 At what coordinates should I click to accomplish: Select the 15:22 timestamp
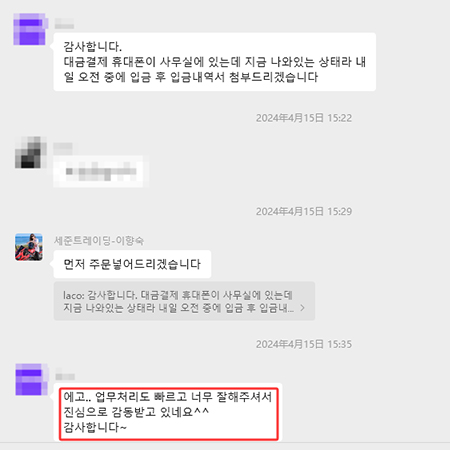[x=304, y=118]
